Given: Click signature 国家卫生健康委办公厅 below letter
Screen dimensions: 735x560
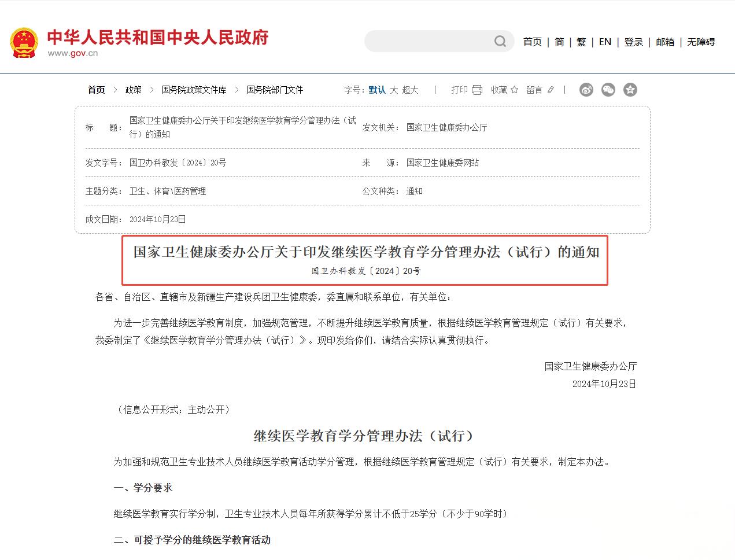Looking at the screenshot, I should 590,366.
